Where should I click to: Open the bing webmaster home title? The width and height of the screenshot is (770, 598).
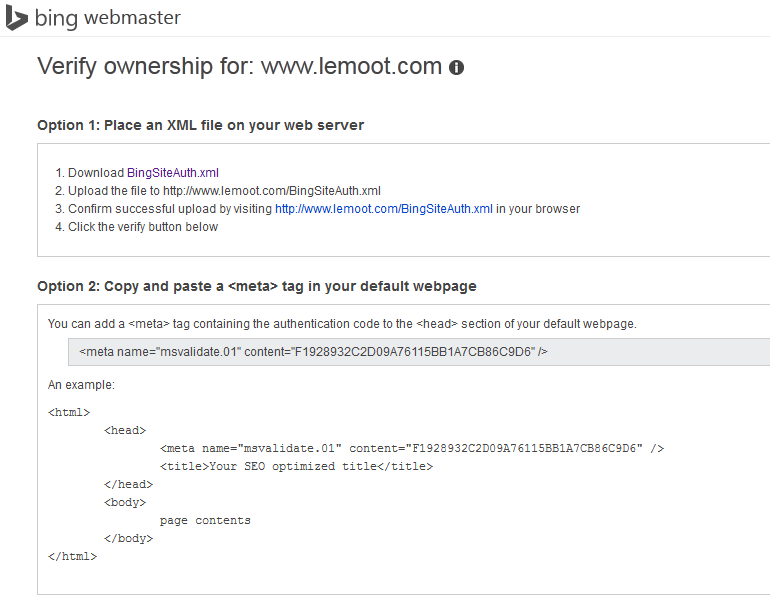point(108,18)
